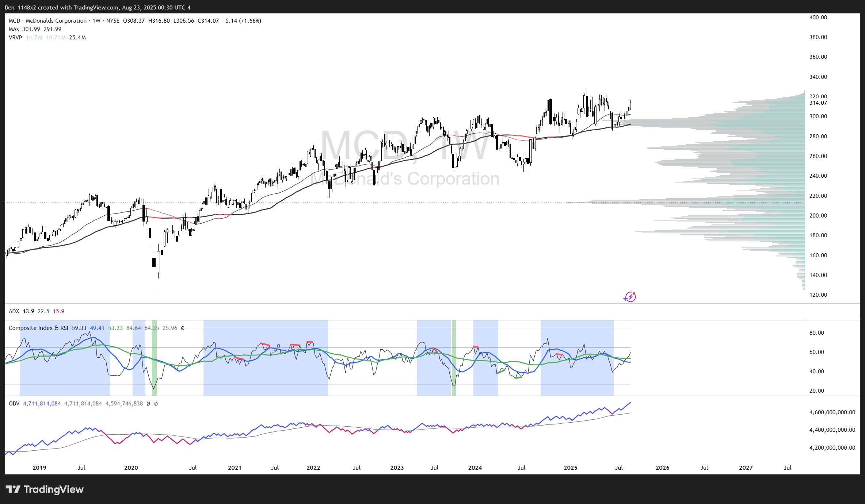The height and width of the screenshot is (504, 865).
Task: Click the blue 22.5 ADX value
Action: 43,311
